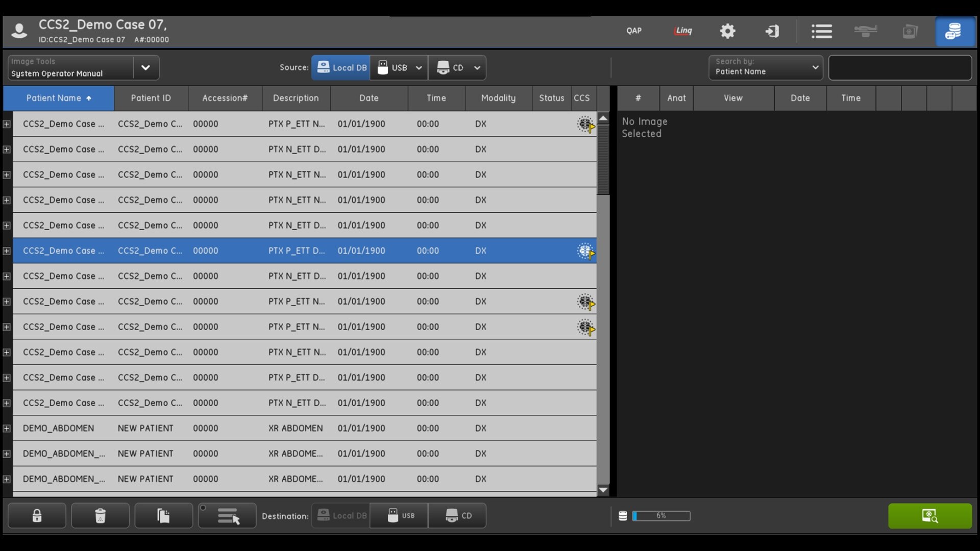The width and height of the screenshot is (980, 551).
Task: Sort by the Modality column header
Action: pyautogui.click(x=498, y=98)
